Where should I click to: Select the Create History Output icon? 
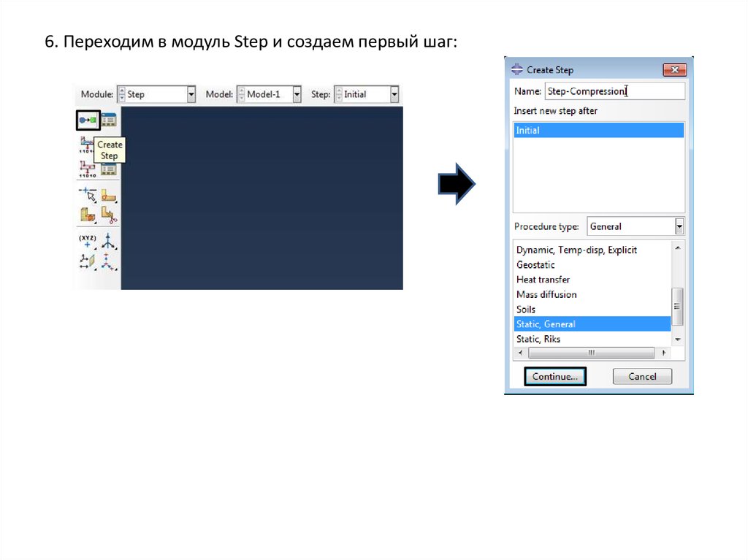tap(88, 169)
